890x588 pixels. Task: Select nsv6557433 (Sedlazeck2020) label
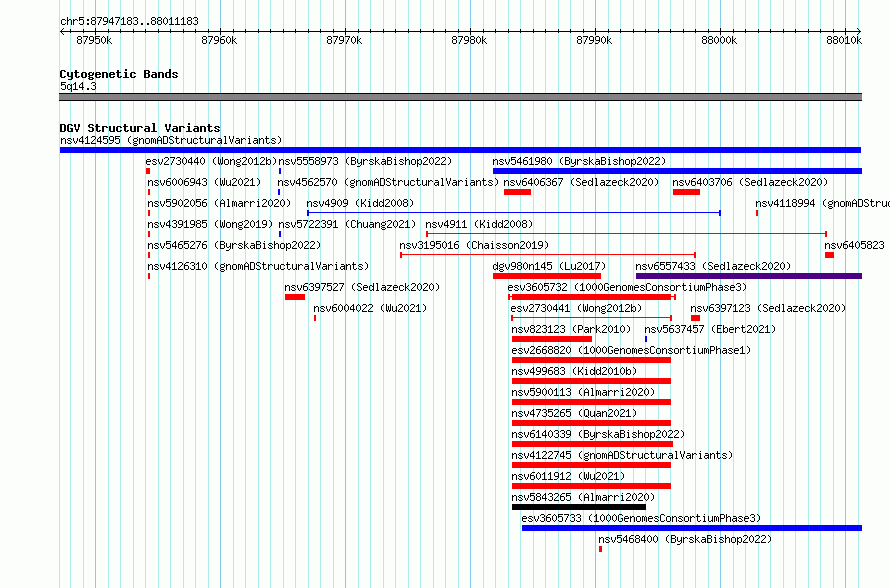pyautogui.click(x=713, y=266)
